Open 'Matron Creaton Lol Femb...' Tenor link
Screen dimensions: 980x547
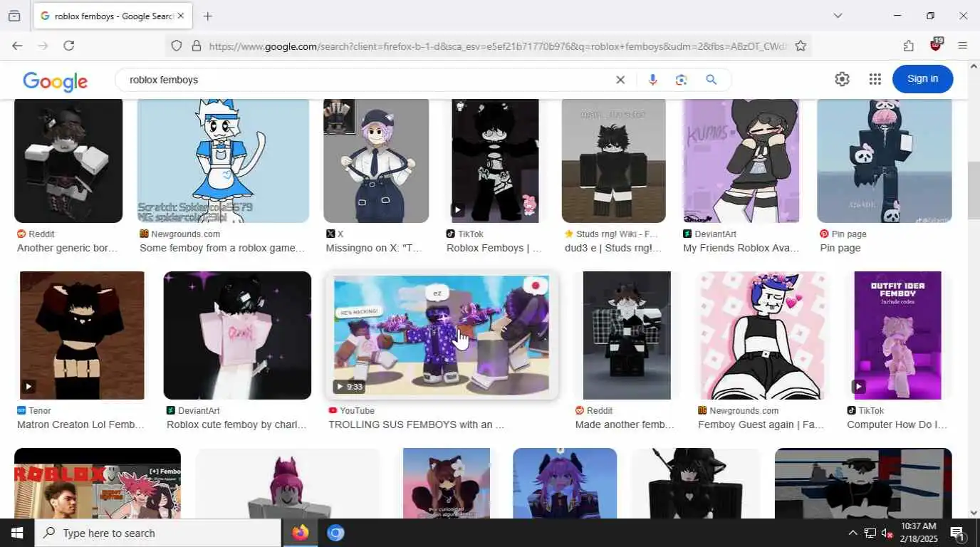point(80,424)
